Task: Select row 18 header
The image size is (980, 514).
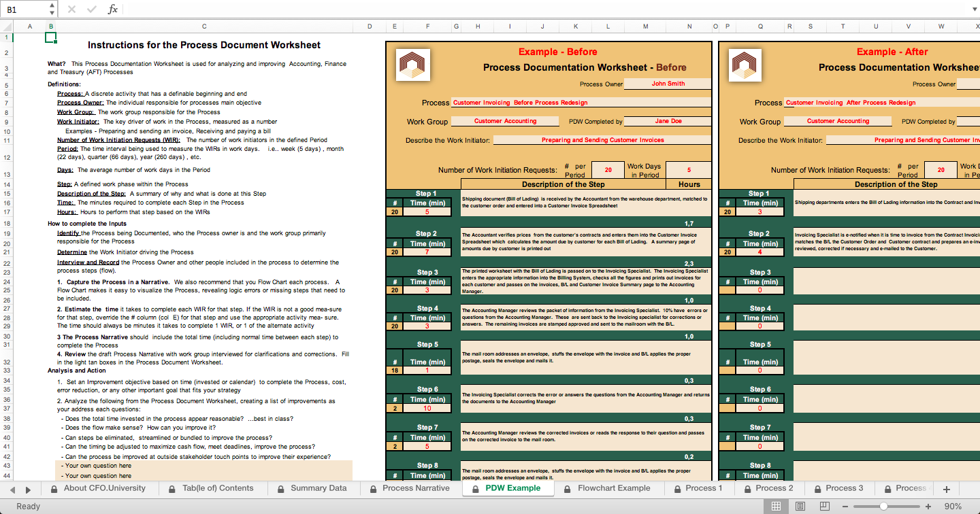Action: [x=7, y=223]
